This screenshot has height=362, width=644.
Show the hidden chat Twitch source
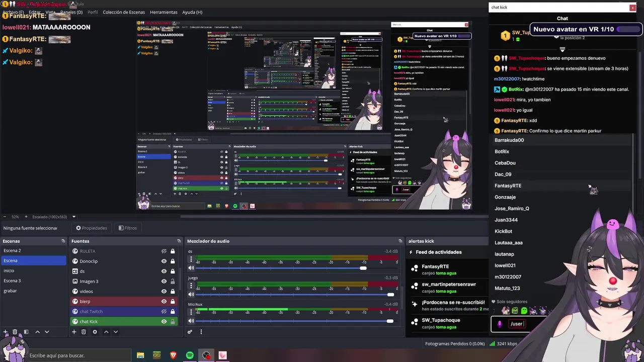[x=164, y=311]
